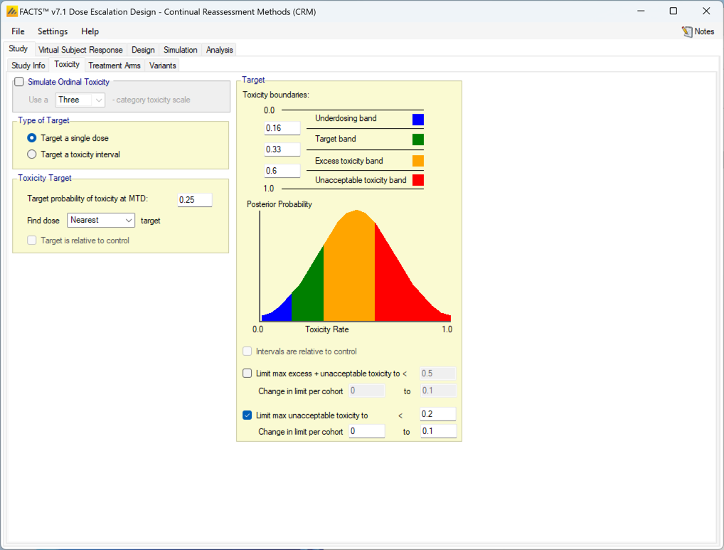Select 'Target a toxicity interval' radio button

(32, 154)
